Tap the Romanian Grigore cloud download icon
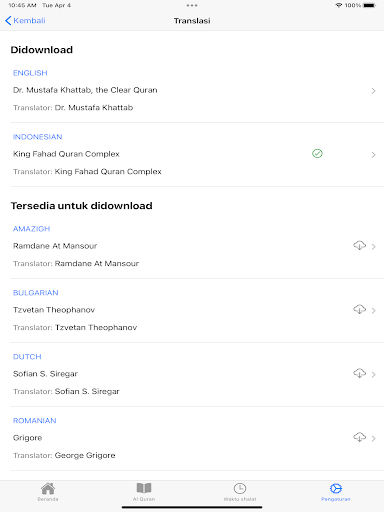This screenshot has height=512, width=384. 359,437
